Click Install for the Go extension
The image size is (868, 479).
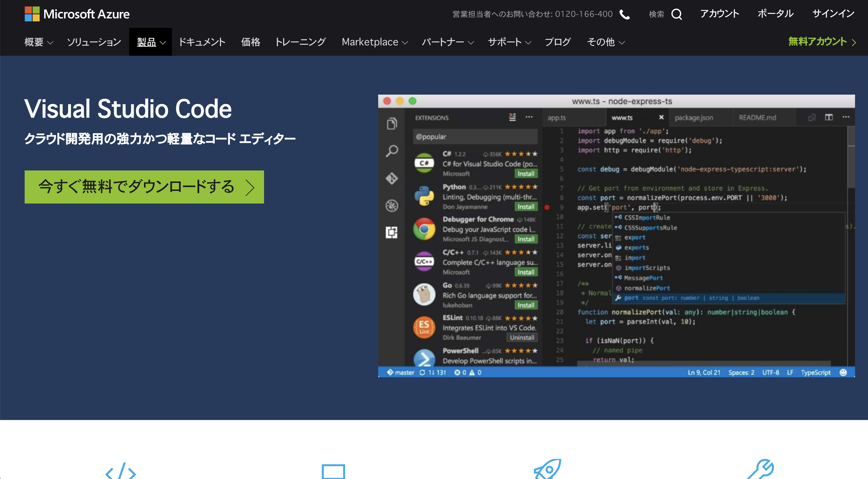[526, 305]
